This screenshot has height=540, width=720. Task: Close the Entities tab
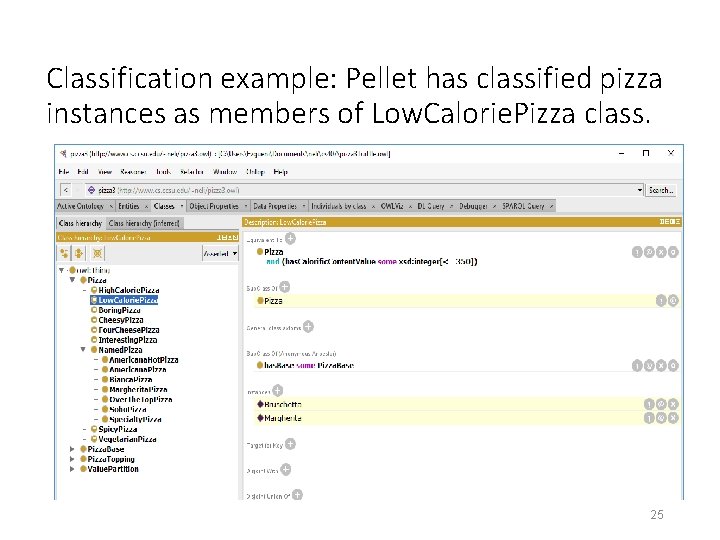click(146, 207)
